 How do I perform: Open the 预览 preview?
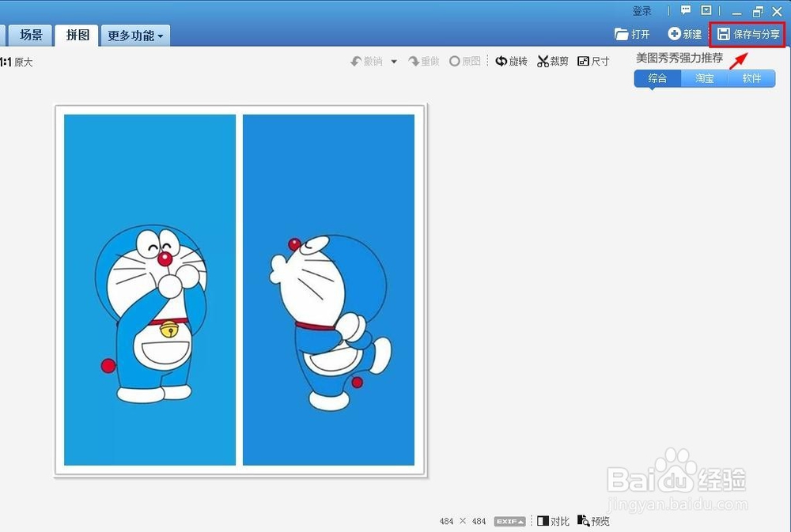(x=593, y=521)
